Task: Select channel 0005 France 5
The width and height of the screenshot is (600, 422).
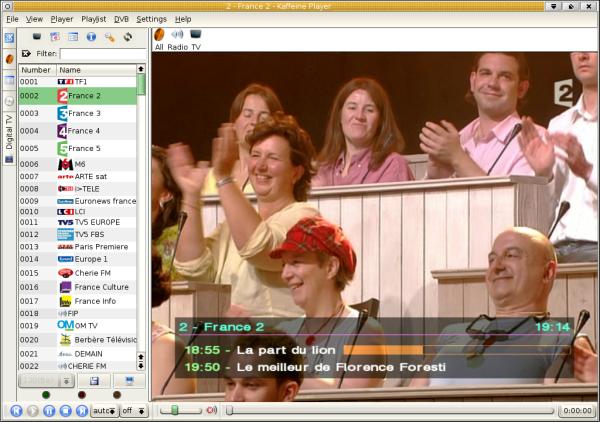Action: point(78,148)
